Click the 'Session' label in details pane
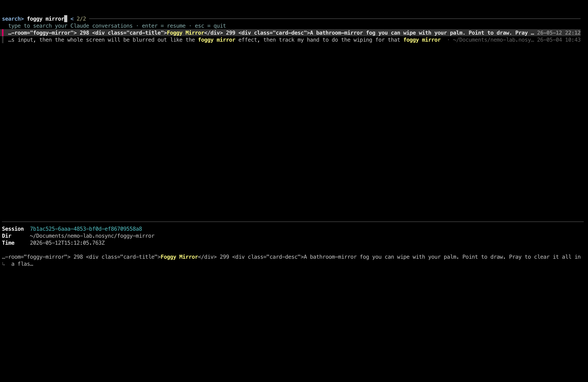 pos(13,229)
